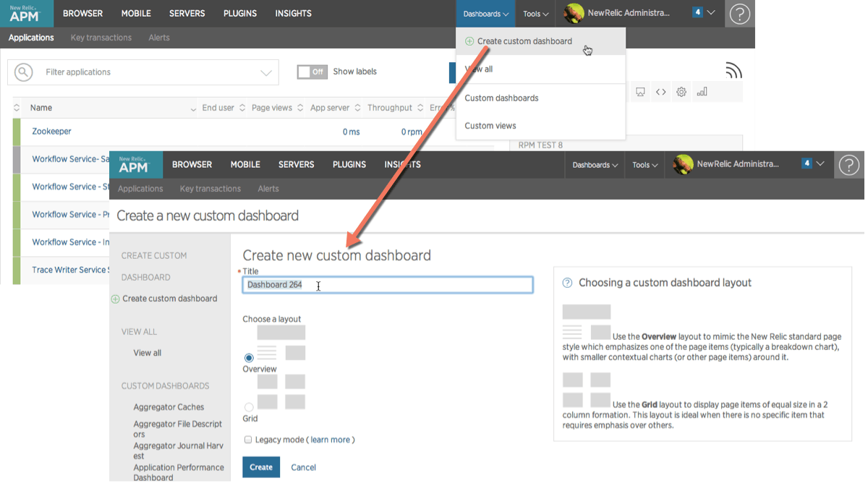Click the Name column header in the applications table
The width and height of the screenshot is (868, 494).
[41, 108]
